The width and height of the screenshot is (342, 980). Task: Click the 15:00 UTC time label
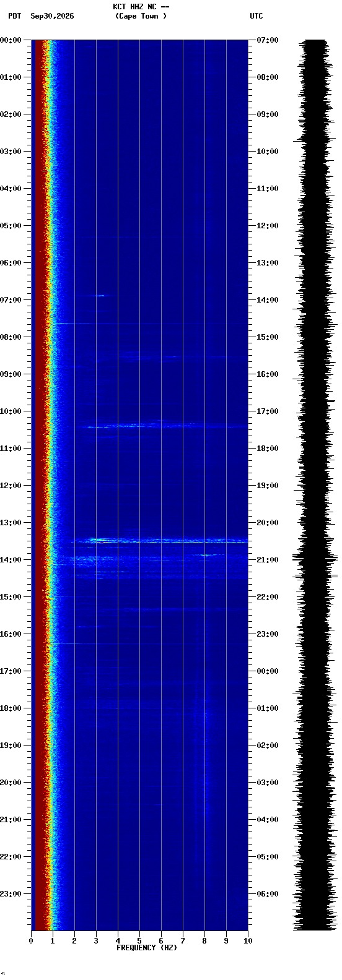coord(268,337)
